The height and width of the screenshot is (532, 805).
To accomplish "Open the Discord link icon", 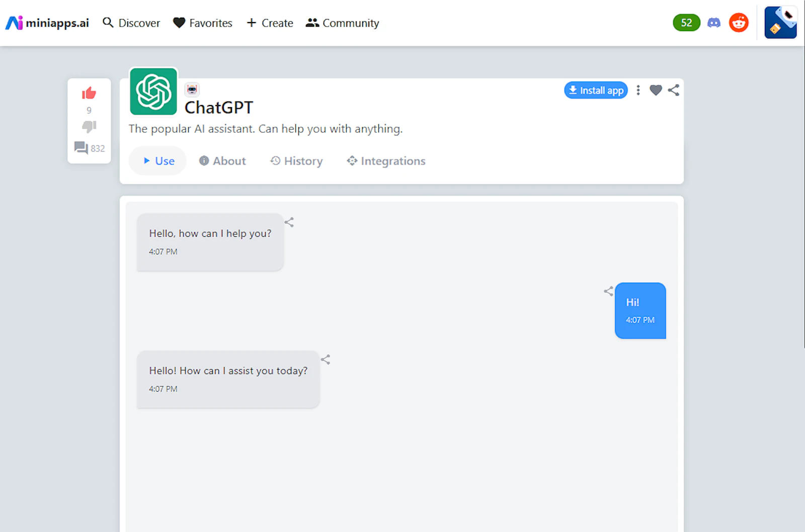I will point(713,23).
